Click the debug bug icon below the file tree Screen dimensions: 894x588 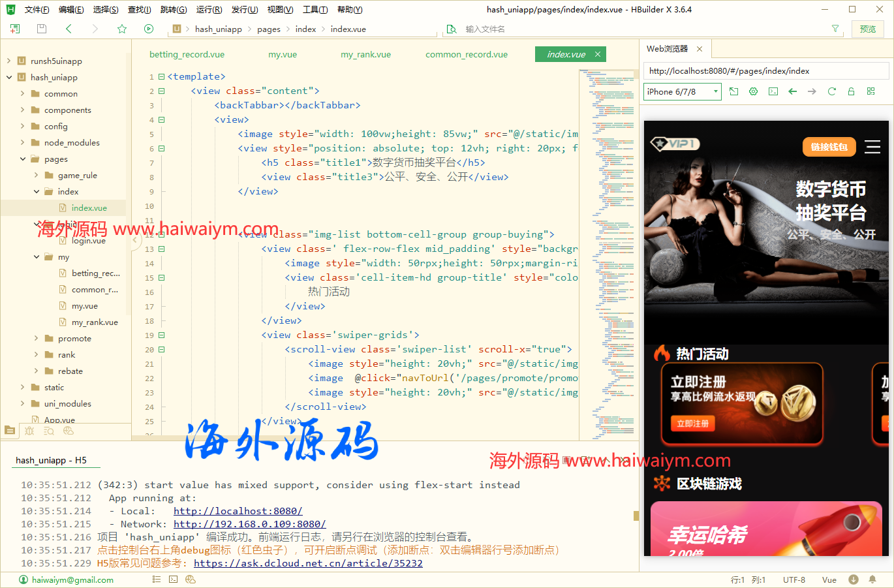click(x=29, y=431)
